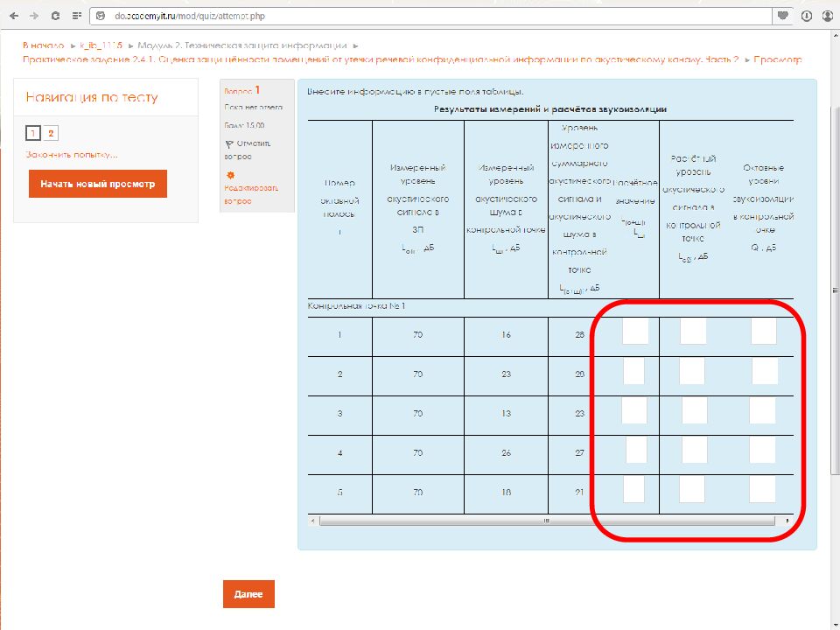Jump to question 2 in test navigation

coord(51,133)
